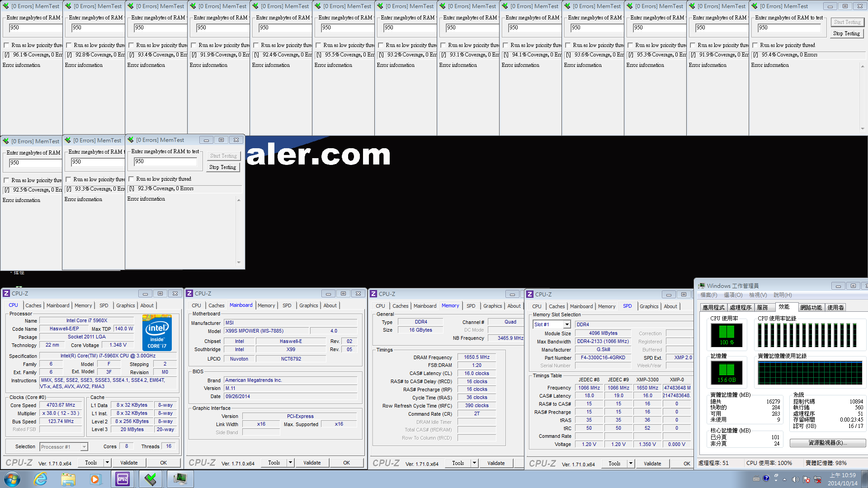Image resolution: width=868 pixels, height=488 pixels.
Task: Click RAM megabytes field in 96.1% MemTest window
Action: 35,28
